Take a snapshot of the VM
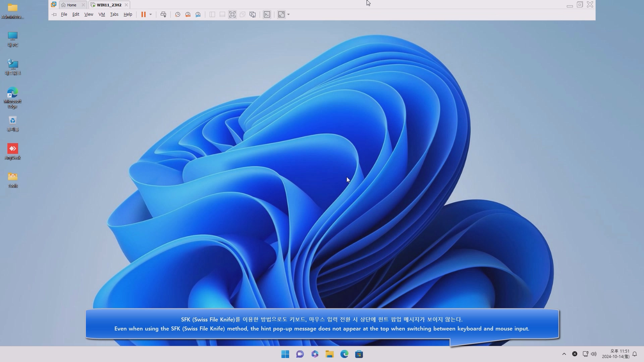The width and height of the screenshot is (644, 362). pyautogui.click(x=177, y=14)
